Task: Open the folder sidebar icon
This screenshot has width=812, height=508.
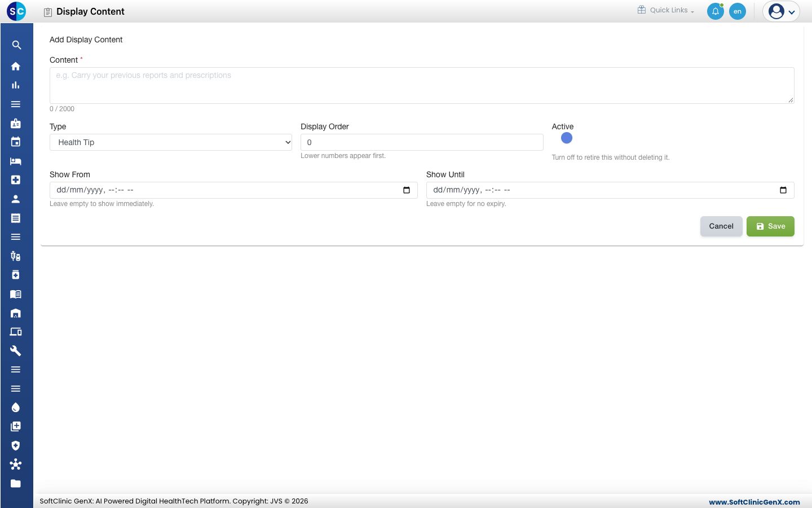Action: pos(16,483)
